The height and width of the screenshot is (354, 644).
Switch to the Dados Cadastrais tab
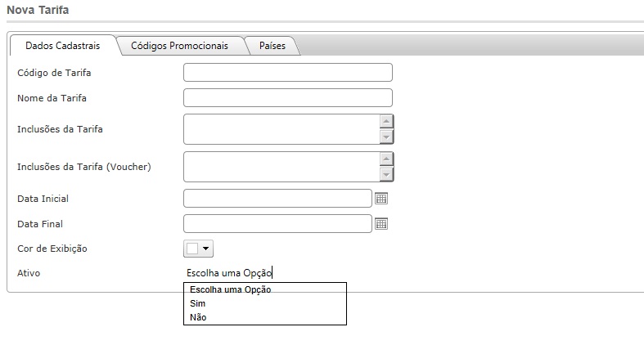click(x=63, y=46)
